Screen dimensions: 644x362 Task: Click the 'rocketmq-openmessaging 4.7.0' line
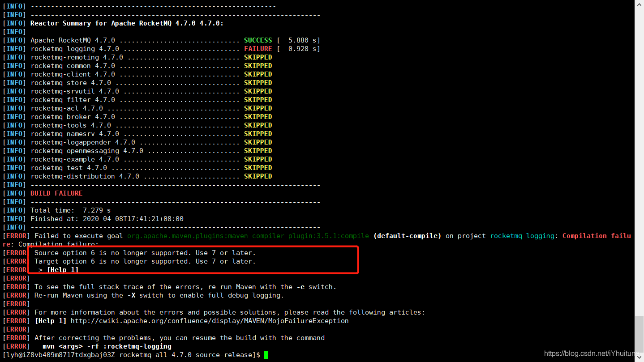tap(137, 151)
